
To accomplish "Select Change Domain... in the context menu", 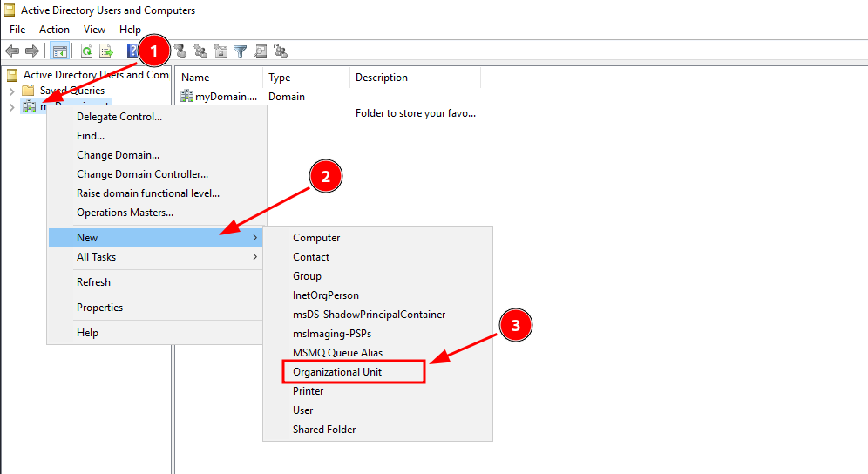I will [155, 155].
